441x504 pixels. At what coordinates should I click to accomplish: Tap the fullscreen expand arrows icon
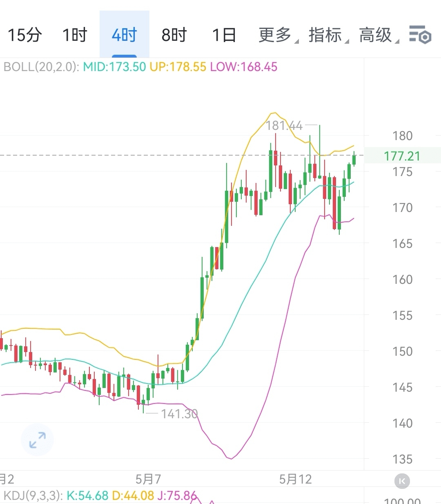pyautogui.click(x=38, y=440)
